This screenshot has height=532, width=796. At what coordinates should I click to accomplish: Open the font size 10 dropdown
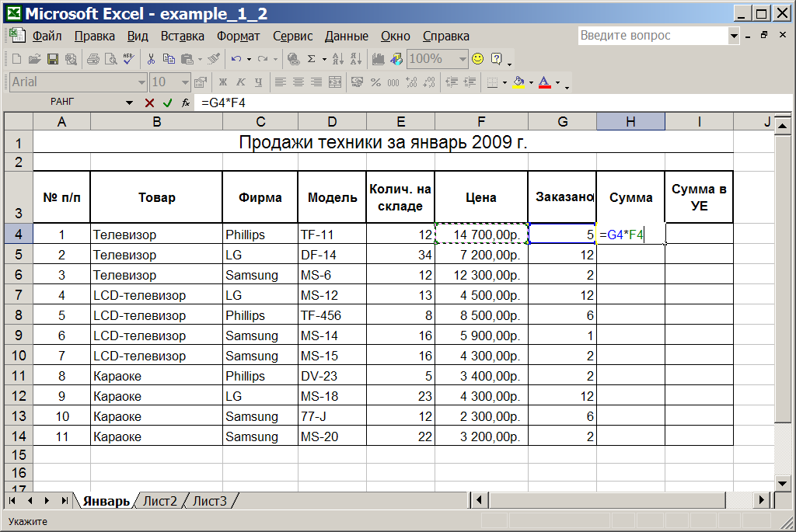[x=185, y=82]
